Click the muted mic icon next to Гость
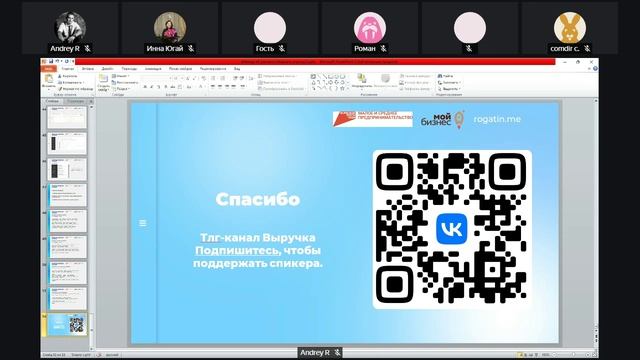Viewport: 640px width, 360px height. tap(282, 49)
